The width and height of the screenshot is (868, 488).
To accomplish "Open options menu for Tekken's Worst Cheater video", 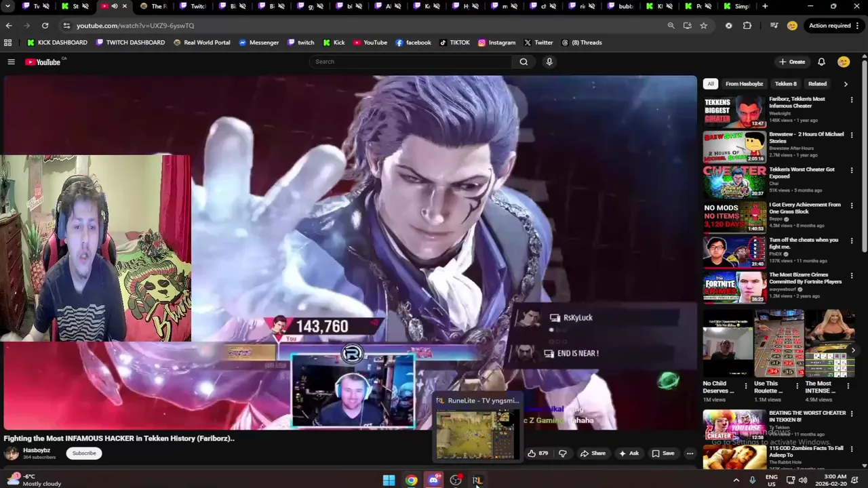I will click(x=852, y=170).
